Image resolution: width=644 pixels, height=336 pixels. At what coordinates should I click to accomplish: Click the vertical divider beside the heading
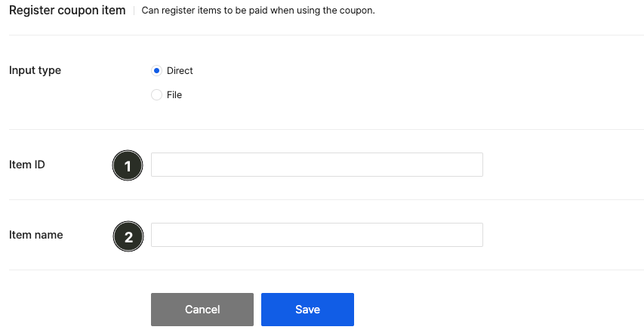coord(134,11)
